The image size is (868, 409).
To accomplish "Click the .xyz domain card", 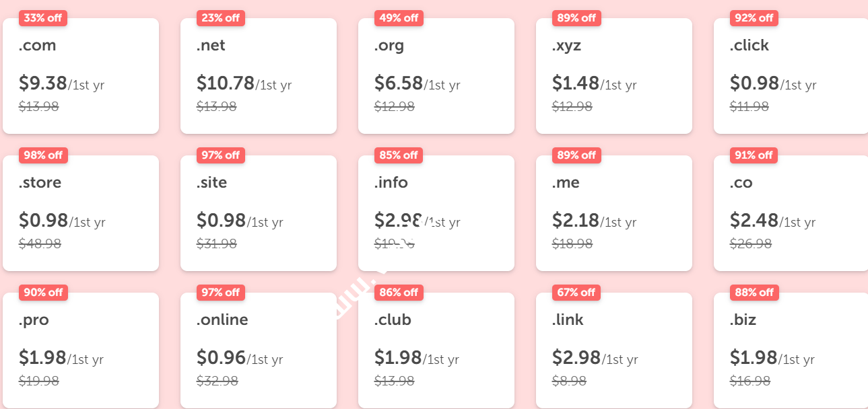I will click(x=614, y=76).
